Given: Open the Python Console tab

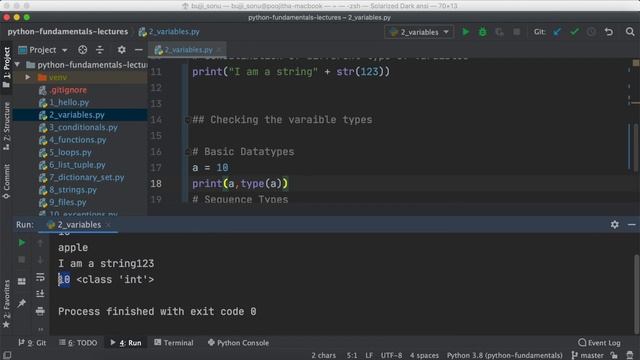Looking at the screenshot, I should (238, 343).
